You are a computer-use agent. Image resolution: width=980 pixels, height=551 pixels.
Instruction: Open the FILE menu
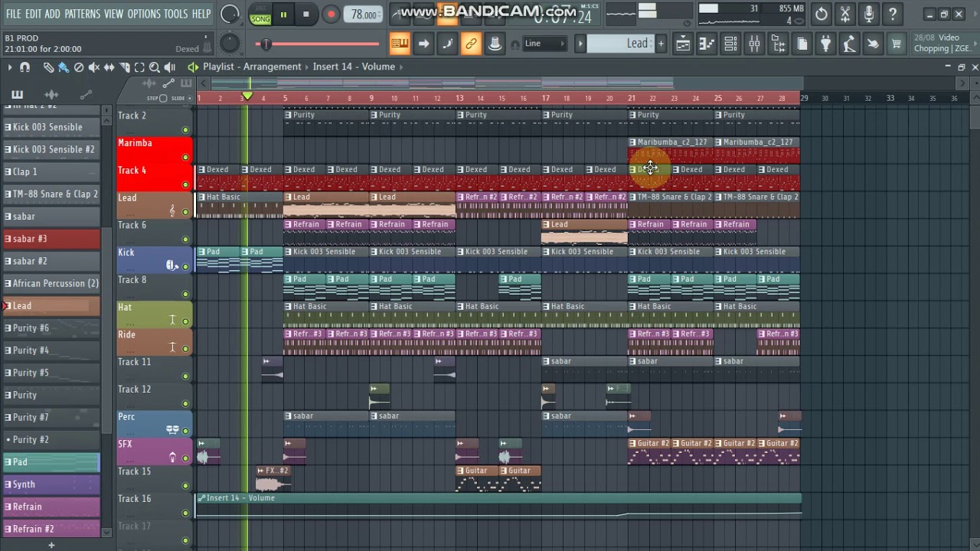[x=14, y=14]
